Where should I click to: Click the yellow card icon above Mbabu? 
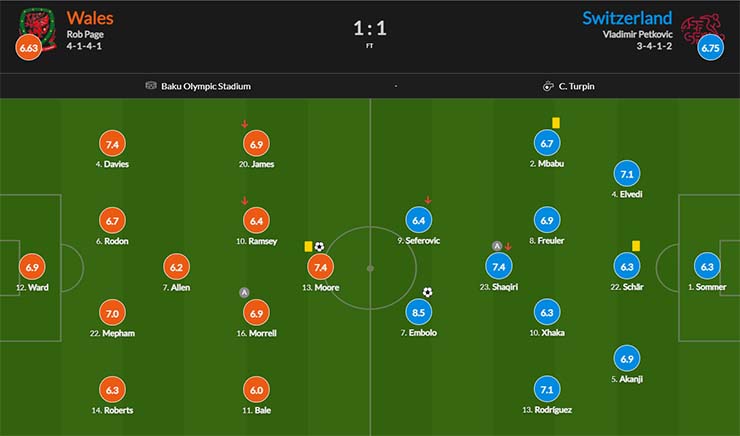pos(556,123)
